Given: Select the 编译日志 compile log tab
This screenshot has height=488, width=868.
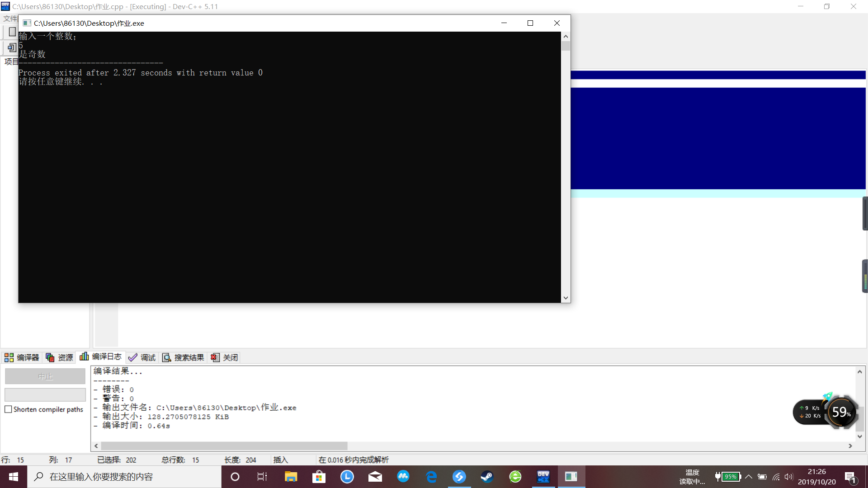Looking at the screenshot, I should point(101,357).
